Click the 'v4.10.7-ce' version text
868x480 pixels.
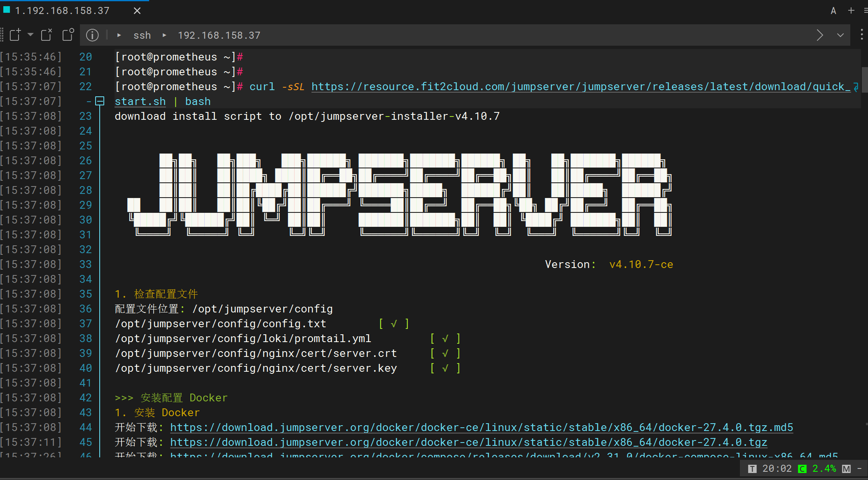tap(641, 264)
